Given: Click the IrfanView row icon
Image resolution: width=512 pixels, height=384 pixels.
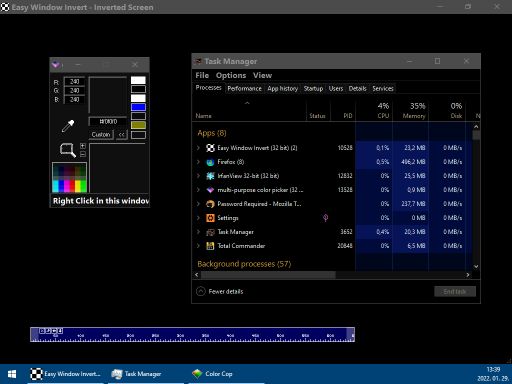Looking at the screenshot, I should pos(210,176).
